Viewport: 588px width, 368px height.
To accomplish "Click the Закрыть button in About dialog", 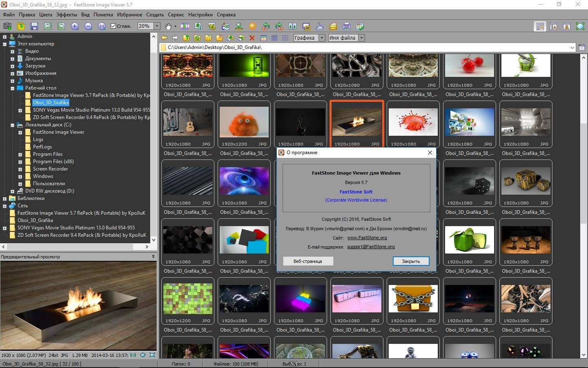I will click(411, 261).
